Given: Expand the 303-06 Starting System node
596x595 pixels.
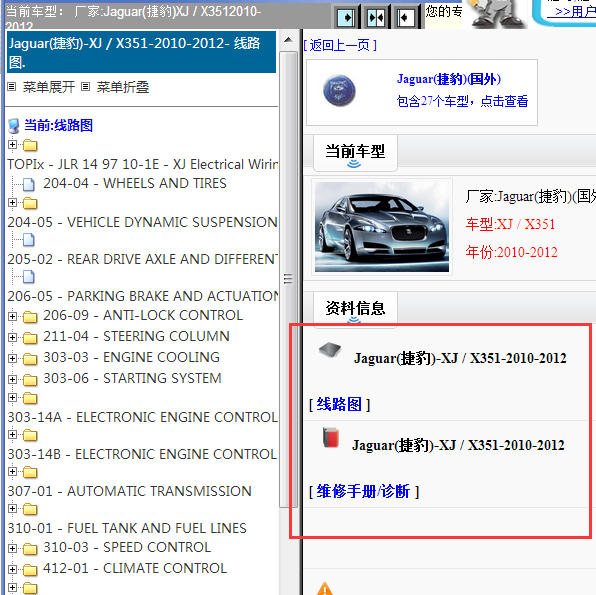Looking at the screenshot, I should 12,379.
